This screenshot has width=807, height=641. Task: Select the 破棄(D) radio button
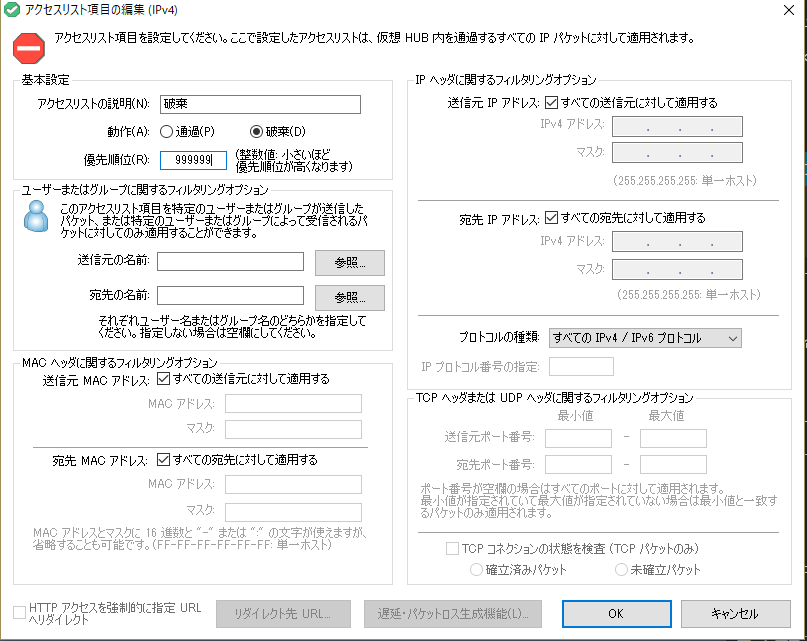click(x=257, y=131)
